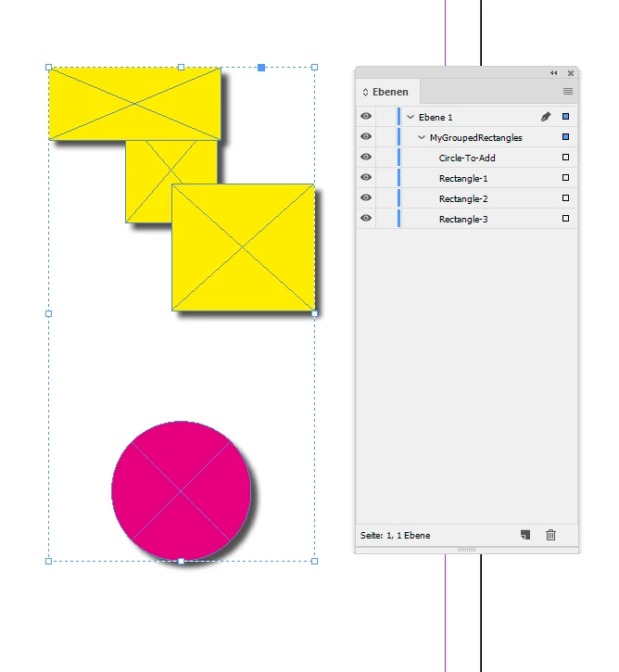Viewport: 619px width, 672px height.
Task: Click the pen icon on Ebene 1
Action: pyautogui.click(x=545, y=117)
